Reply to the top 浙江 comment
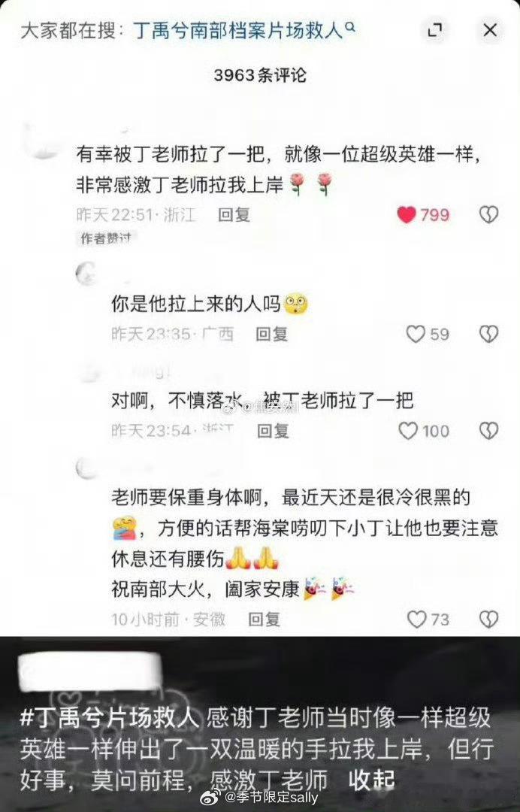Screen dimensions: 520x812 point(234,214)
